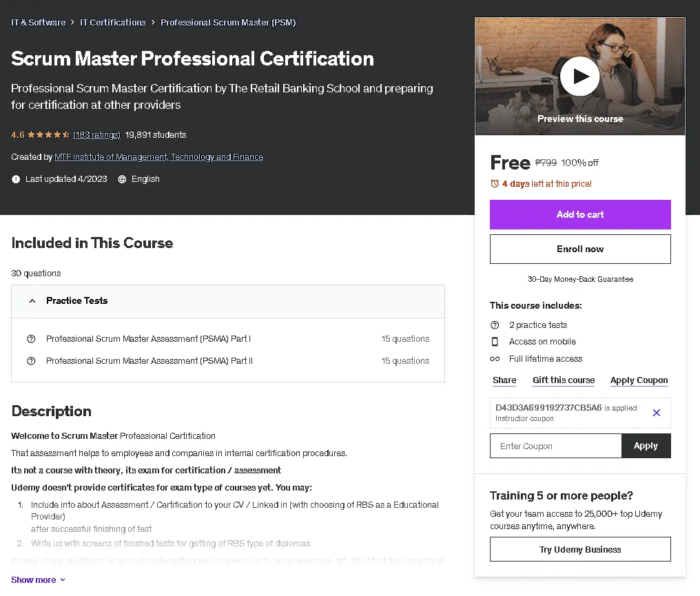Click the alarm clock icon

point(495,183)
